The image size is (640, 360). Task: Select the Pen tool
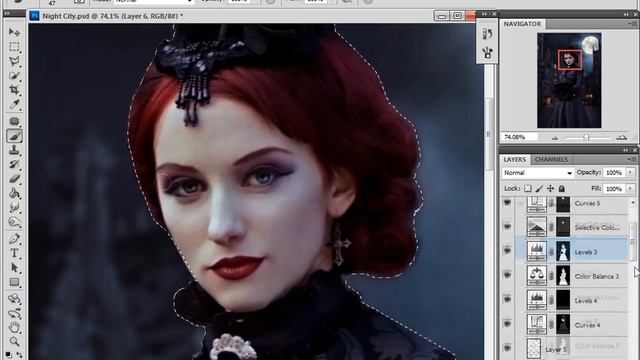coord(14,239)
